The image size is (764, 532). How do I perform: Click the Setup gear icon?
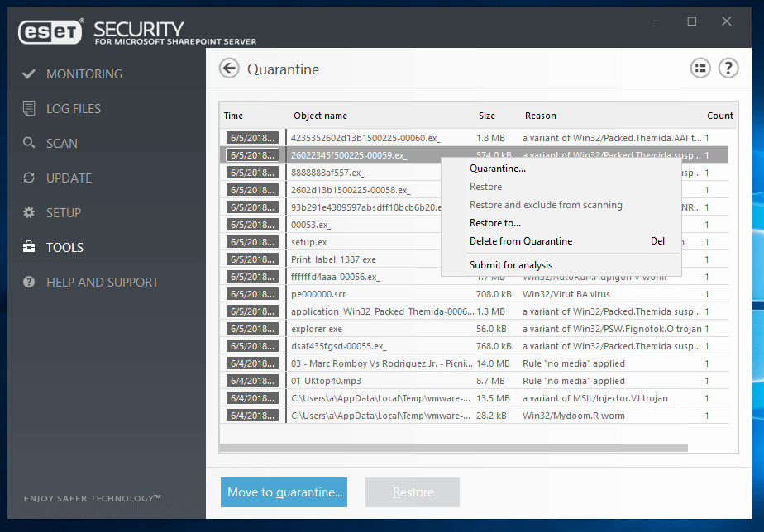tap(29, 212)
